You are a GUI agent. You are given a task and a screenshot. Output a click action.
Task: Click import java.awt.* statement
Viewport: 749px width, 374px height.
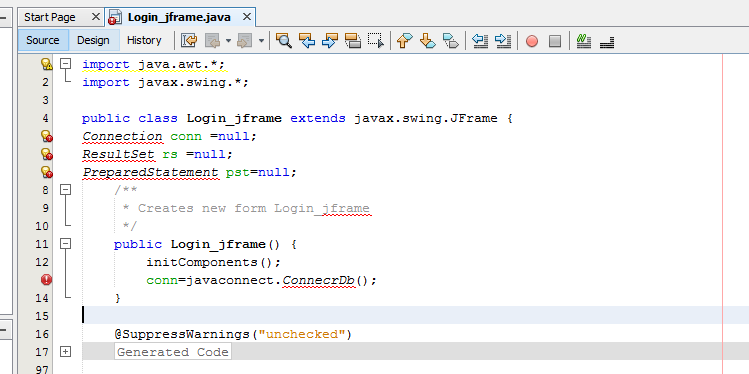153,64
